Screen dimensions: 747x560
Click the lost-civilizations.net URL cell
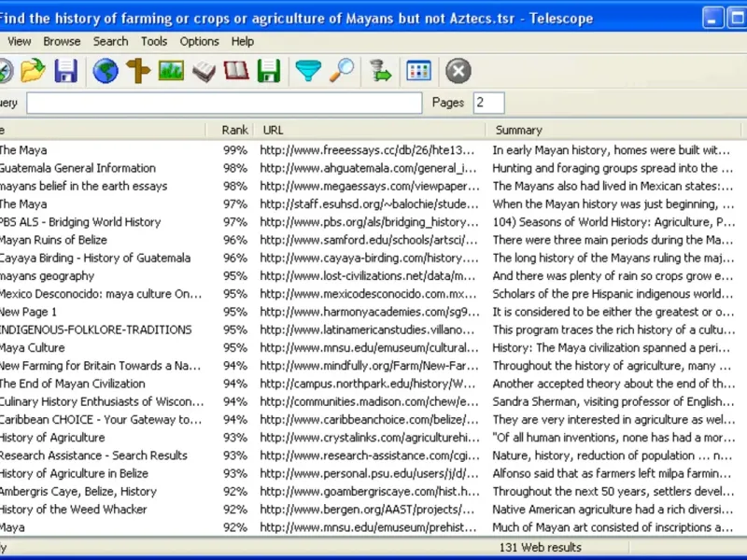367,275
